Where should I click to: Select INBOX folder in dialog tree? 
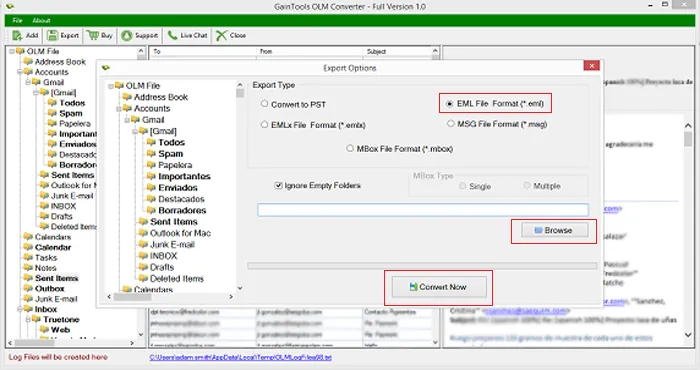[164, 256]
